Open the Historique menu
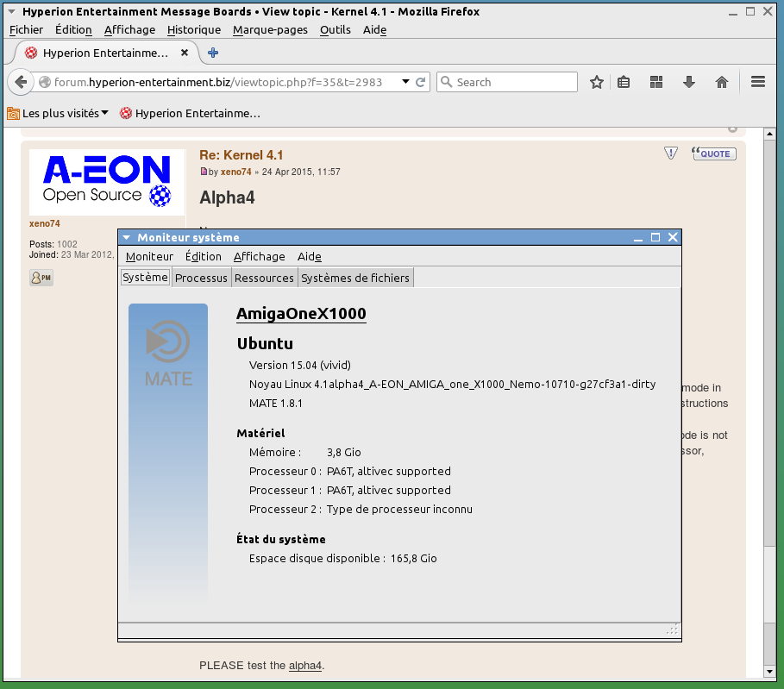The image size is (784, 689). (x=193, y=29)
